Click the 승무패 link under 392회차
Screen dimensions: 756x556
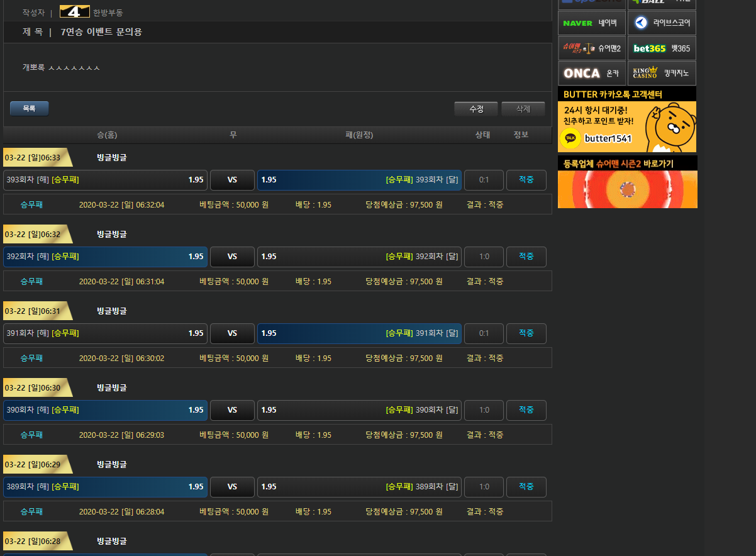click(31, 281)
